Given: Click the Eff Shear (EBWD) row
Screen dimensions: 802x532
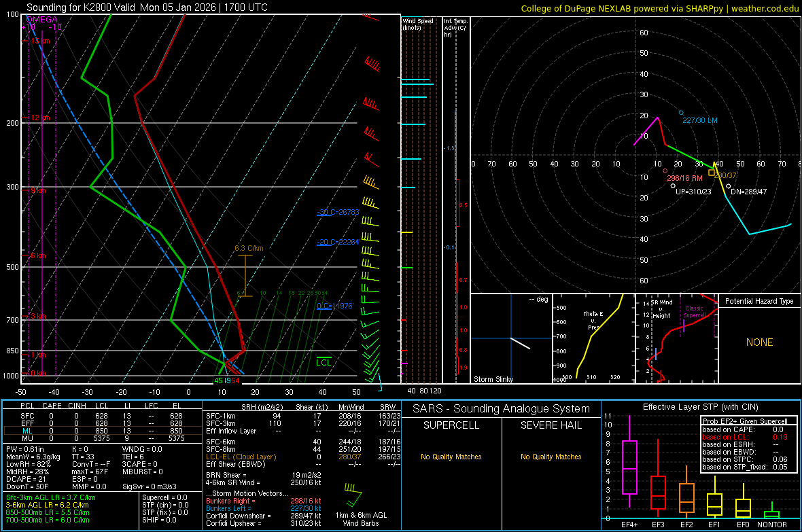Looking at the screenshot, I should [x=303, y=464].
